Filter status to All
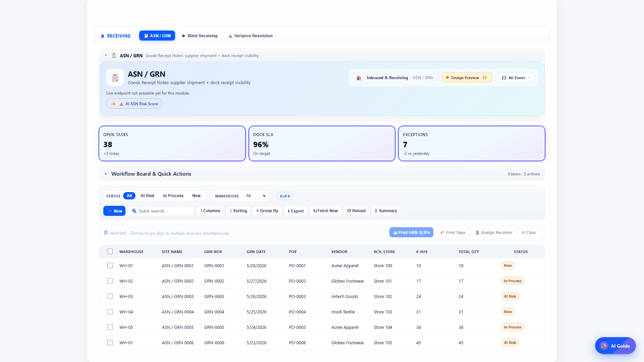The image size is (644, 362). coord(129,196)
